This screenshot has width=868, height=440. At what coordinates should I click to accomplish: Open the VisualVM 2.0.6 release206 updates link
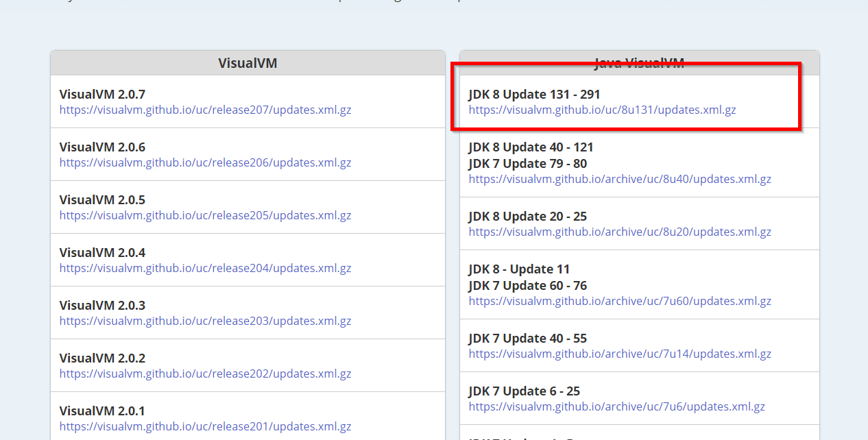[205, 162]
